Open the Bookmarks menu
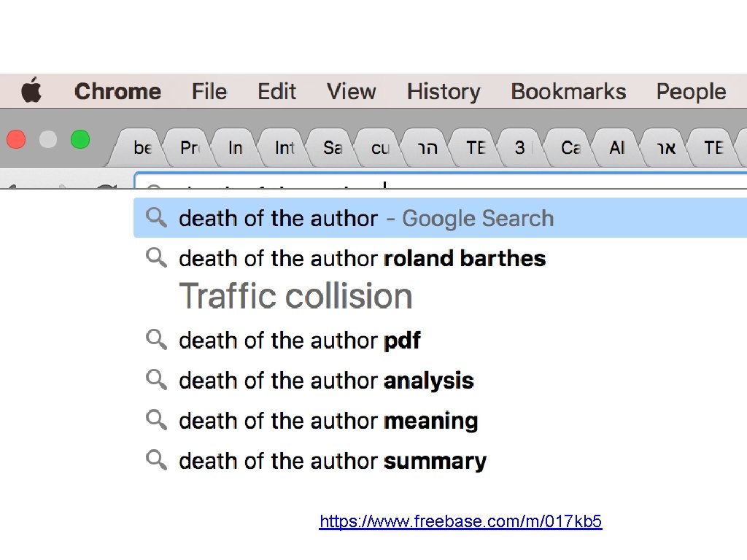 pos(568,91)
